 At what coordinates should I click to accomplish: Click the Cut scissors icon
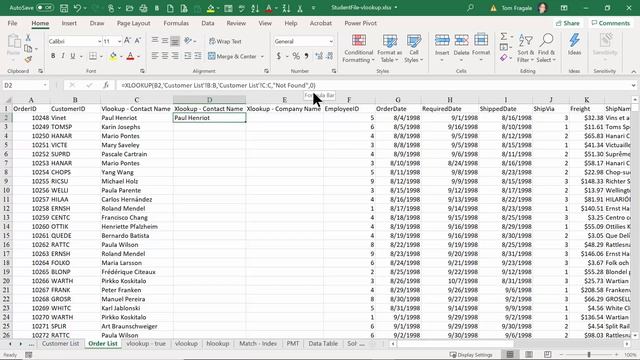point(28,38)
